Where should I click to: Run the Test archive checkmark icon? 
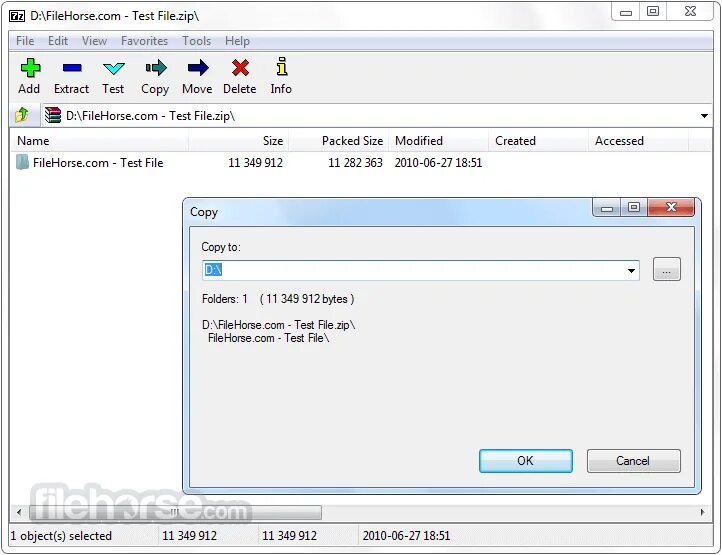click(114, 69)
